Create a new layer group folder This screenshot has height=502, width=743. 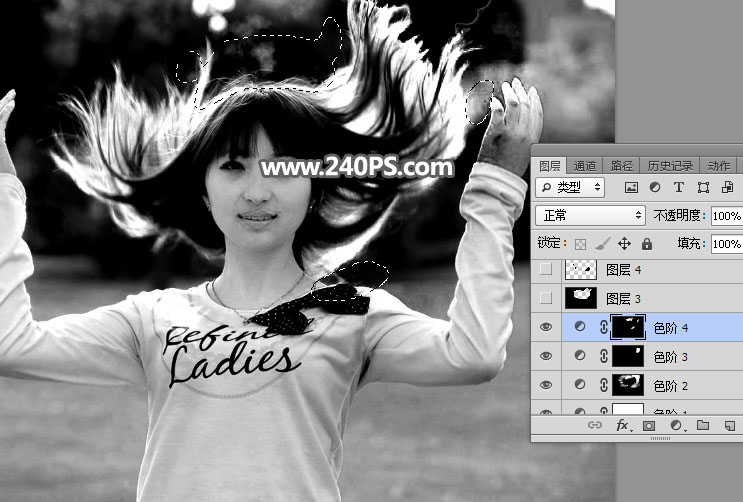coord(702,425)
